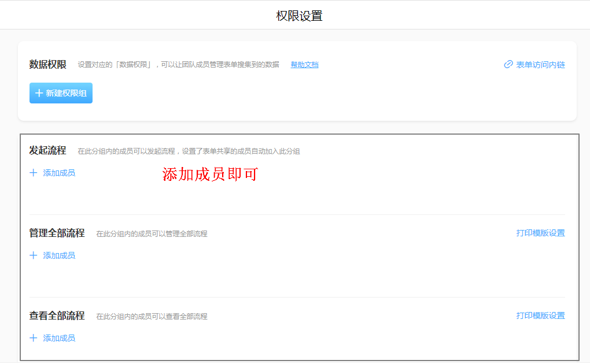Open 打印模版设置 for 管理全部流程
The width and height of the screenshot is (590, 364).
(x=540, y=233)
